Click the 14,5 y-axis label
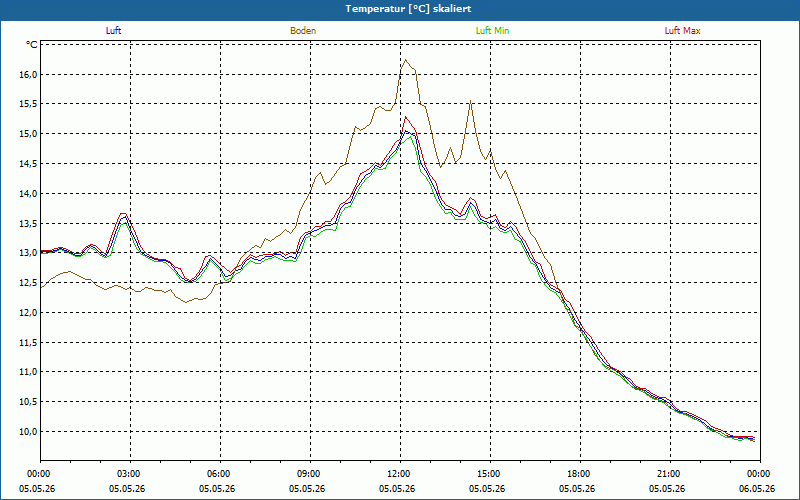 tap(29, 164)
